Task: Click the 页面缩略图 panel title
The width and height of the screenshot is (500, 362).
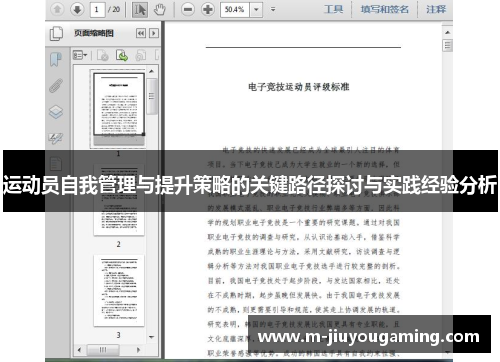Action: pyautogui.click(x=94, y=33)
